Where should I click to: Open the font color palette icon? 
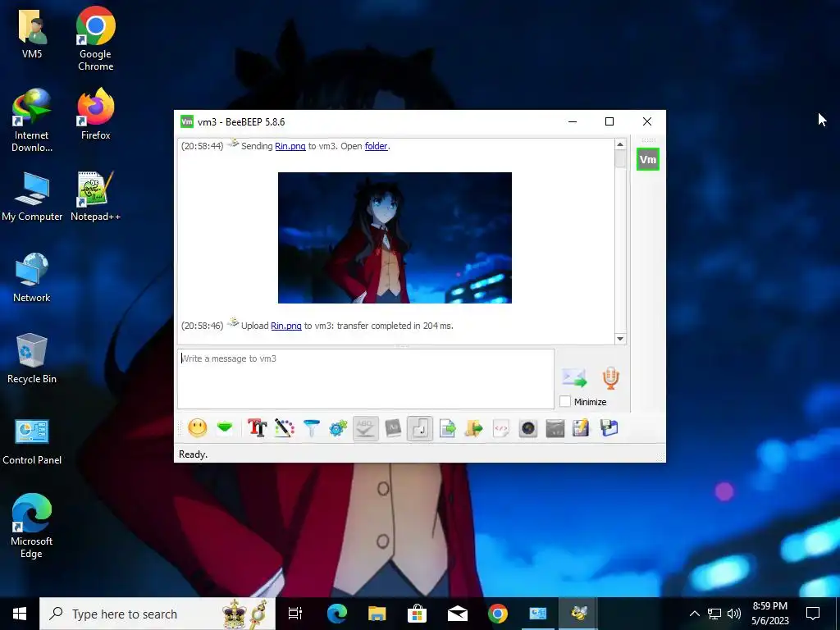(x=285, y=428)
